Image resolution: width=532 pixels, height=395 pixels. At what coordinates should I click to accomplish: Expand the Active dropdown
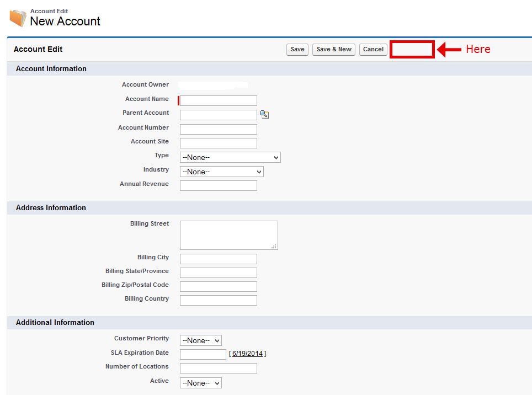200,383
